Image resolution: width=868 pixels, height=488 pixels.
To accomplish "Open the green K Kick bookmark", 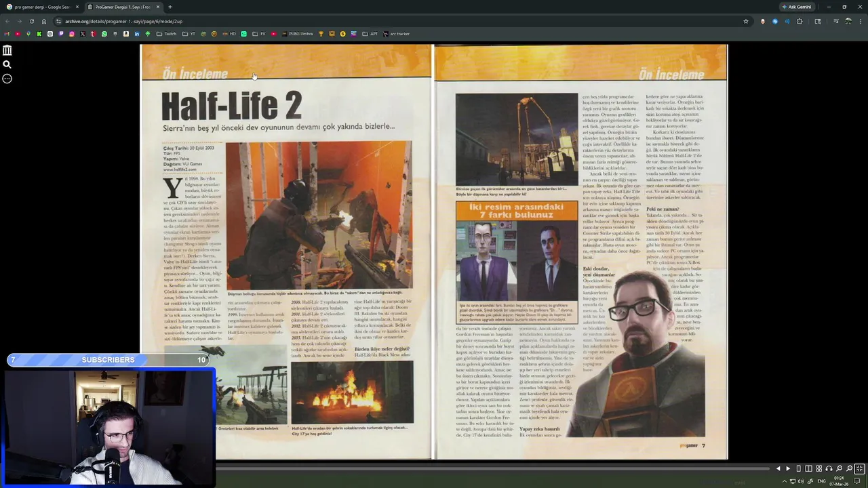I will pos(39,34).
